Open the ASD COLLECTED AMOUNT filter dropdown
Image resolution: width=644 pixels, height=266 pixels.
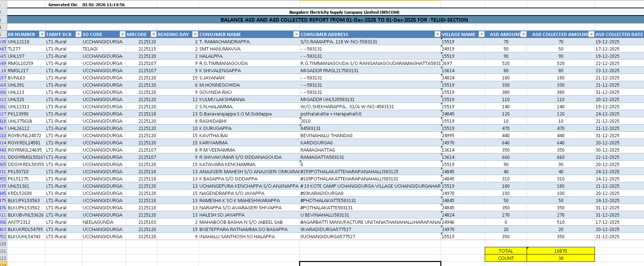(591, 34)
